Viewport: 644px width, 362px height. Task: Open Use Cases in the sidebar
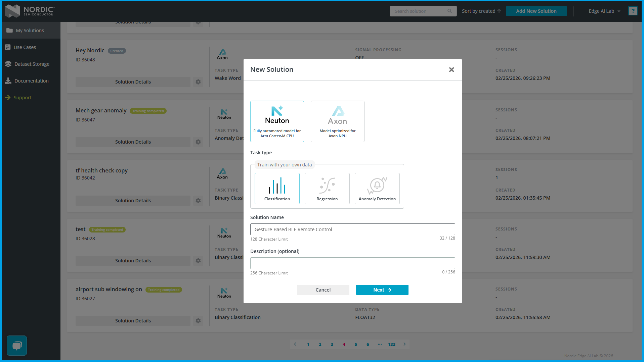(x=31, y=47)
